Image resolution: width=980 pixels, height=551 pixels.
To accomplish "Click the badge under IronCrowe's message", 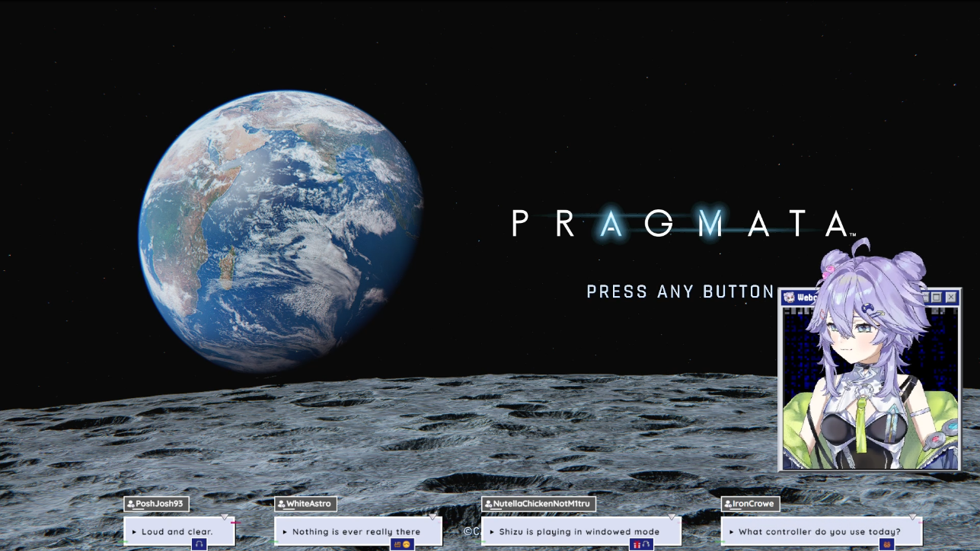I will point(886,544).
